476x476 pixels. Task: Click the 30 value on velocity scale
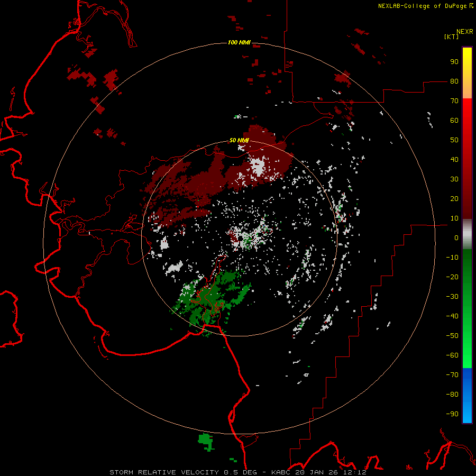(454, 179)
